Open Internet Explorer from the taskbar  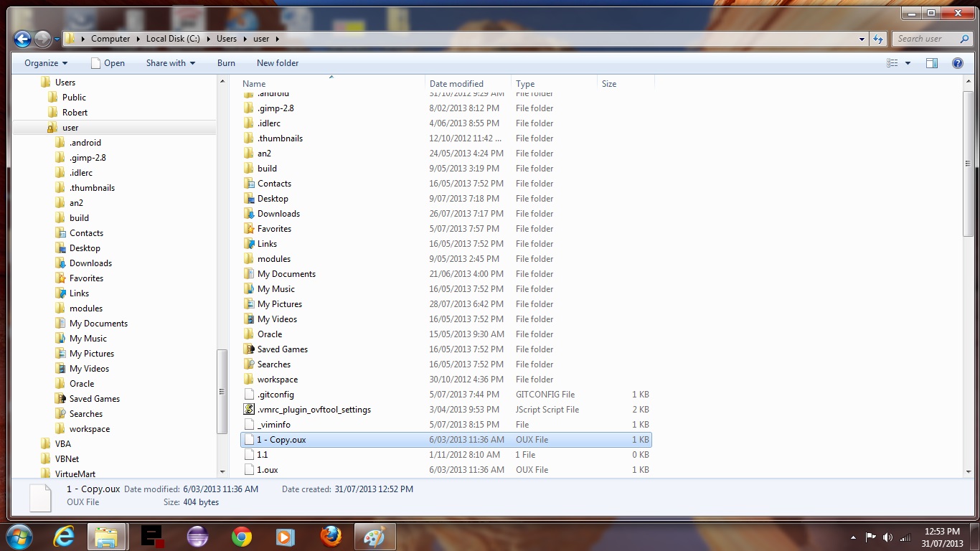[65, 536]
